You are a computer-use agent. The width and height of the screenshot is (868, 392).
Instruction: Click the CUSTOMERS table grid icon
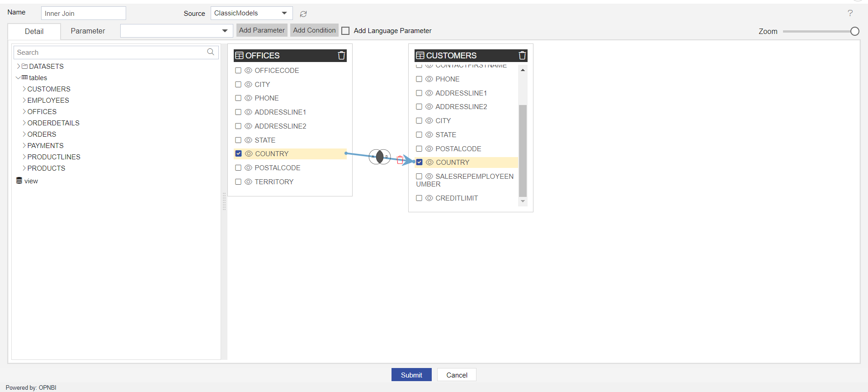pos(420,56)
